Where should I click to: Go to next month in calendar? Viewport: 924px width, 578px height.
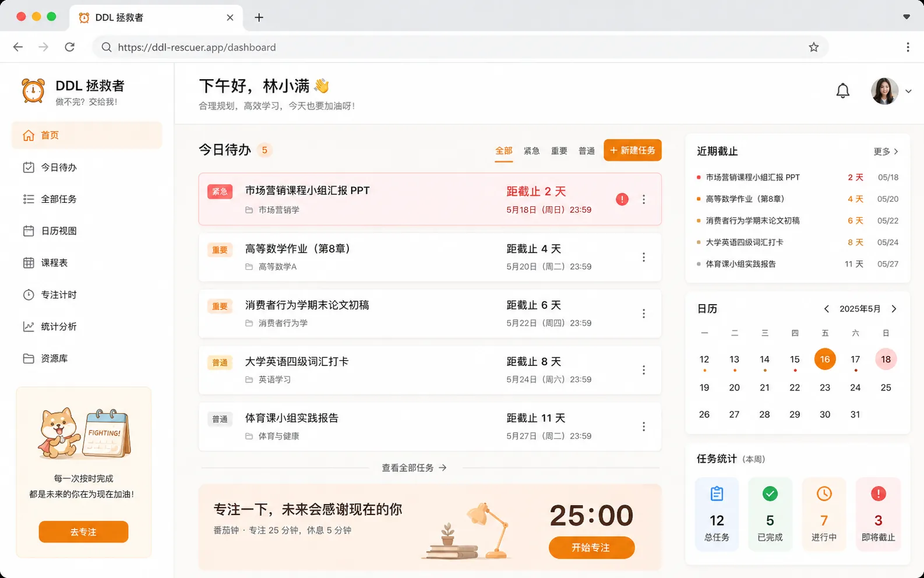(894, 309)
